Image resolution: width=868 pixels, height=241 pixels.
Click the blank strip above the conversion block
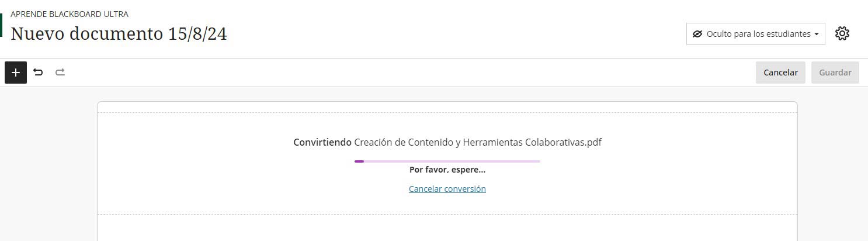coord(447,107)
